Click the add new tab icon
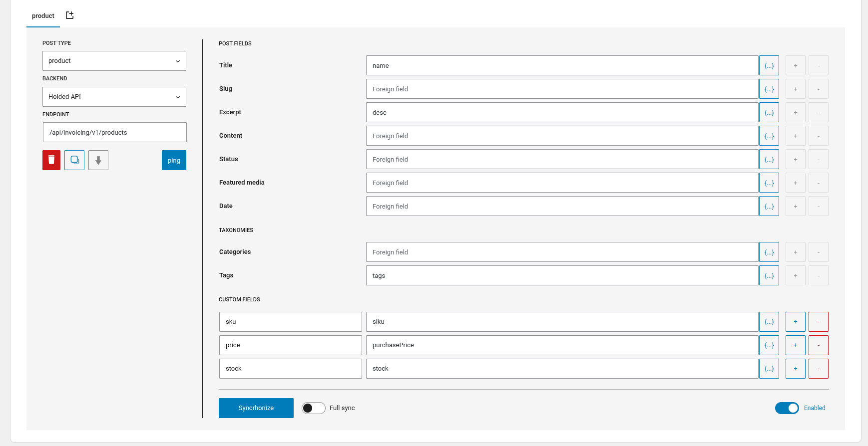This screenshot has height=446, width=868. 70,15
